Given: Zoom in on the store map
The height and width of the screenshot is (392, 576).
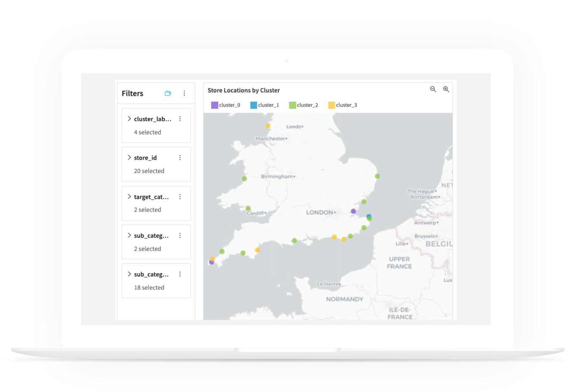Looking at the screenshot, I should click(x=446, y=89).
